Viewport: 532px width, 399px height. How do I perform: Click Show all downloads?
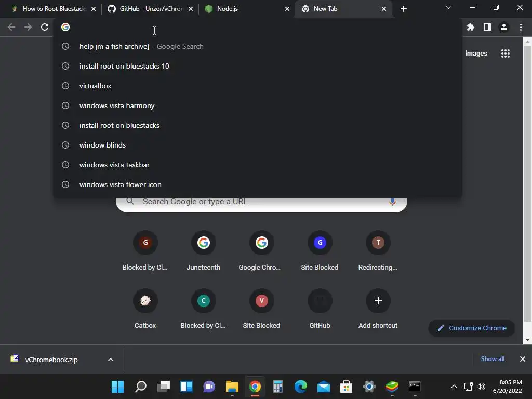(493, 359)
